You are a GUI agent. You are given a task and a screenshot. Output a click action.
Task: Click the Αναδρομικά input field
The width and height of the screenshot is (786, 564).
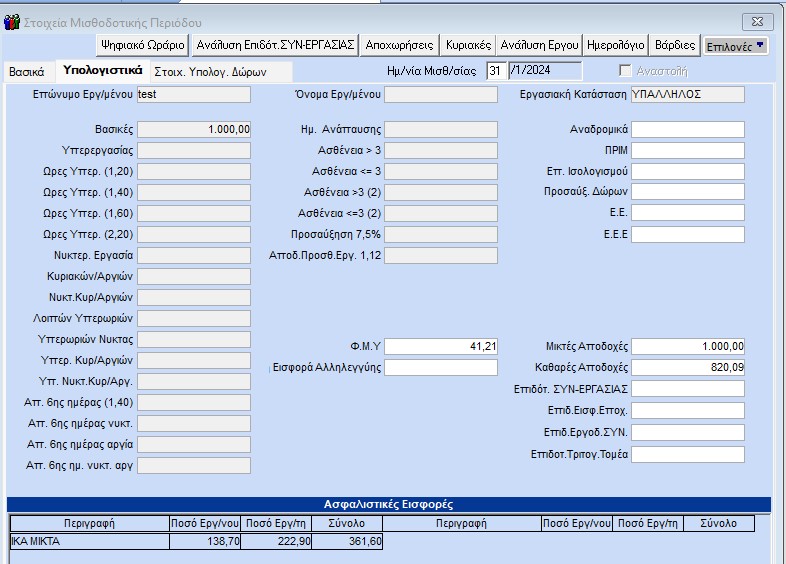(x=687, y=129)
